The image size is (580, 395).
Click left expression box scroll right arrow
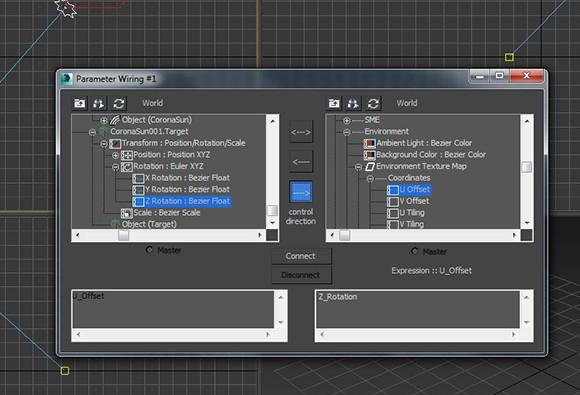268,334
